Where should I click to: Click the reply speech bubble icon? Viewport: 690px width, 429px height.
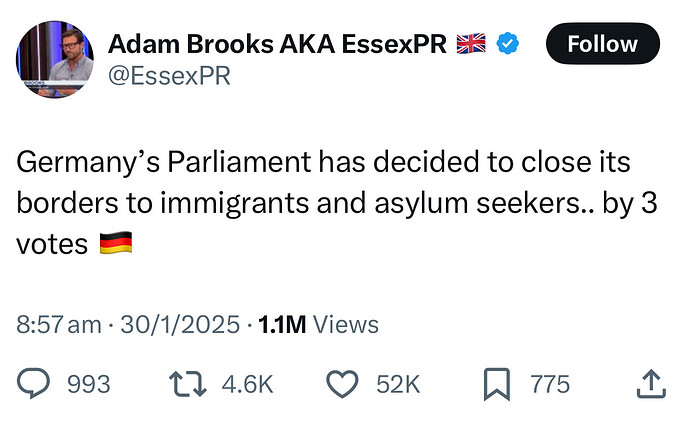[33, 383]
